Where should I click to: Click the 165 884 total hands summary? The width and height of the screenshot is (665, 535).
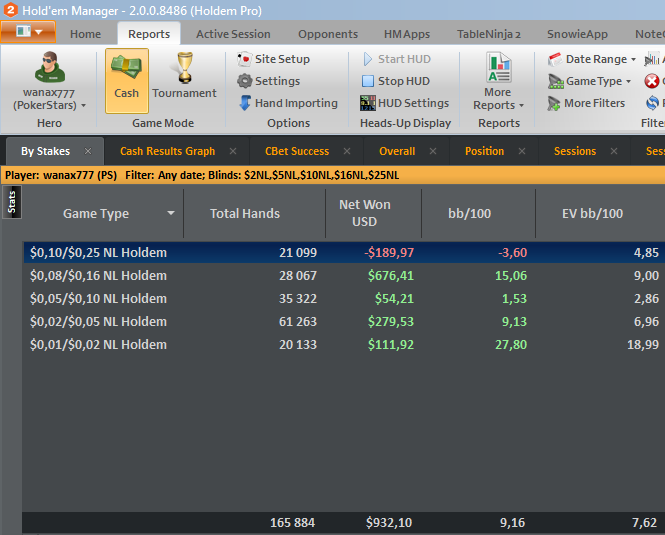292,522
